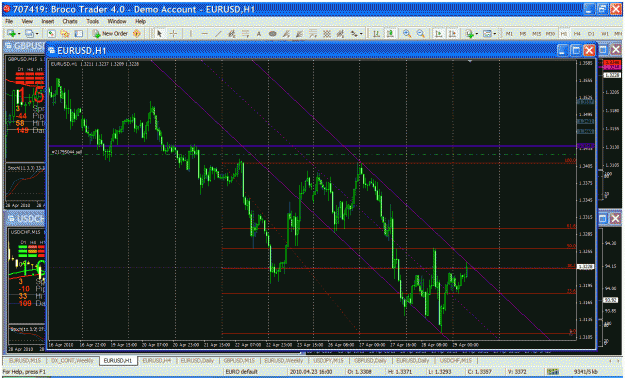Select the H1 timeframe button
The width and height of the screenshot is (625, 378).
(564, 34)
